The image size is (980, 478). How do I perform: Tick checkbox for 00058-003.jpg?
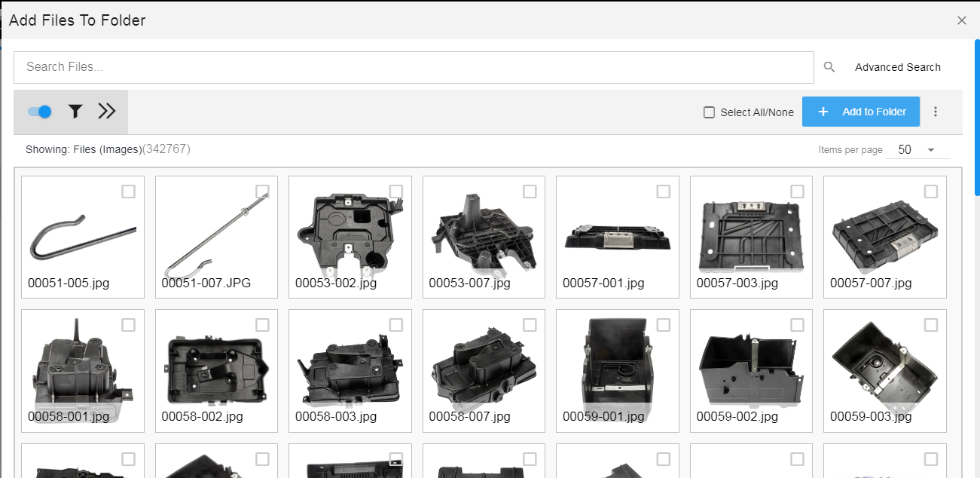pyautogui.click(x=395, y=325)
